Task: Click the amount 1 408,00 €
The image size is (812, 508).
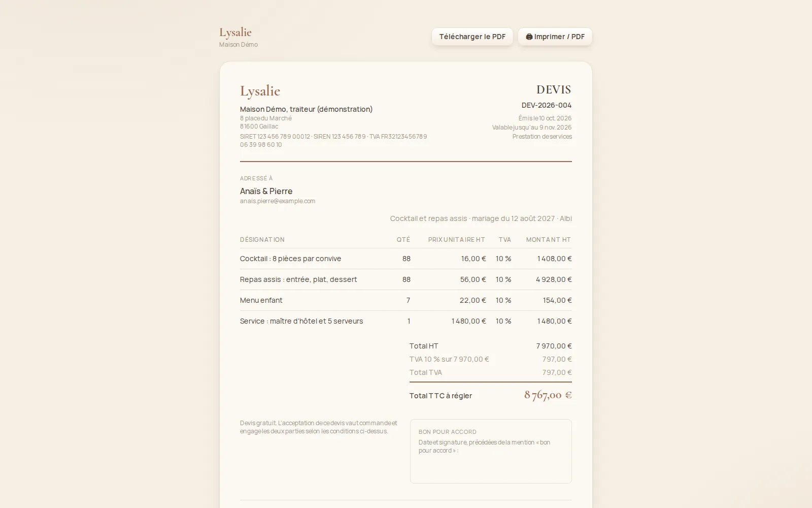Action: [x=554, y=259]
